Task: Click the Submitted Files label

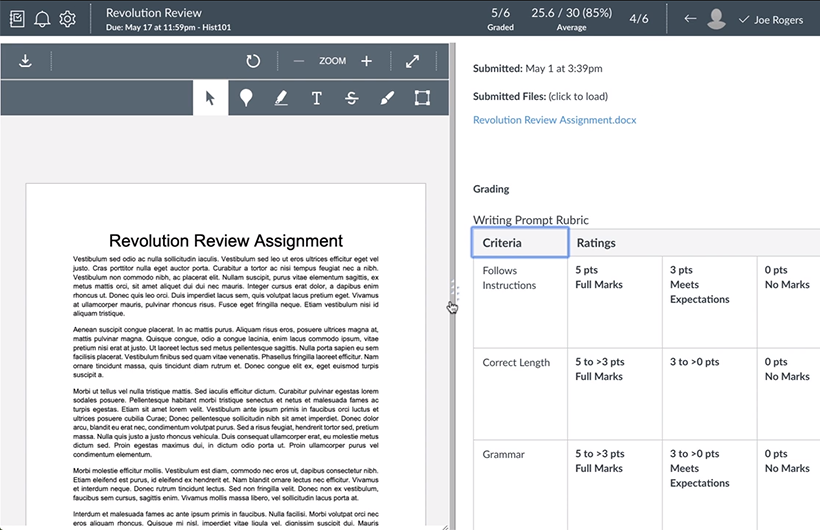Action: (x=509, y=96)
